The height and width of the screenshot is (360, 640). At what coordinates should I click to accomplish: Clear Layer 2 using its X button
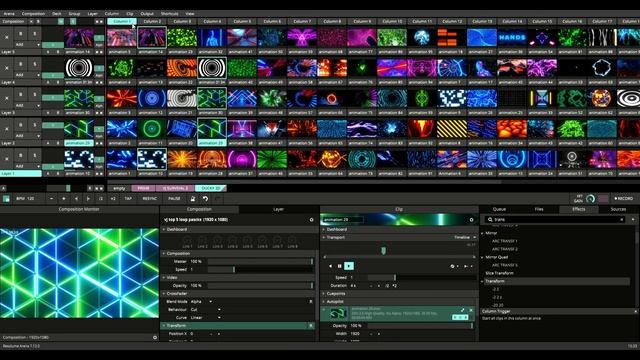(7, 129)
